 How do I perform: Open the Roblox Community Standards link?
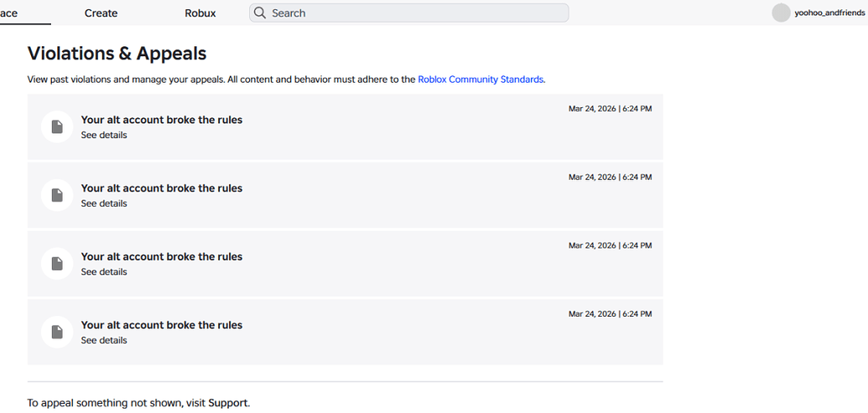481,79
